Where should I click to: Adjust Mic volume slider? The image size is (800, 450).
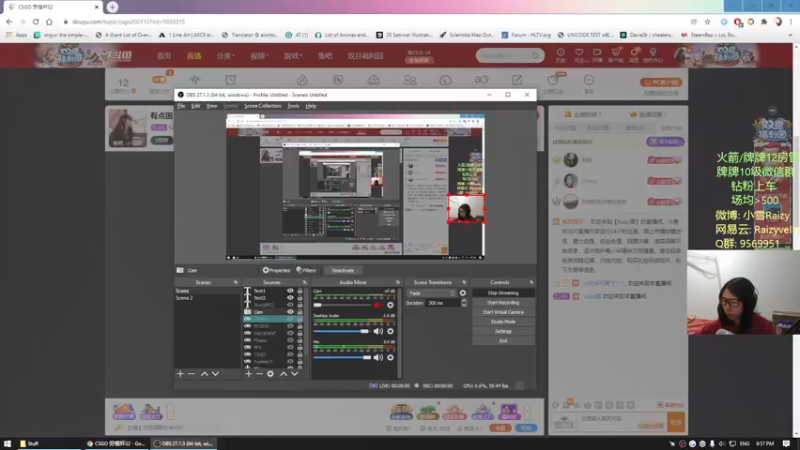coord(341,357)
